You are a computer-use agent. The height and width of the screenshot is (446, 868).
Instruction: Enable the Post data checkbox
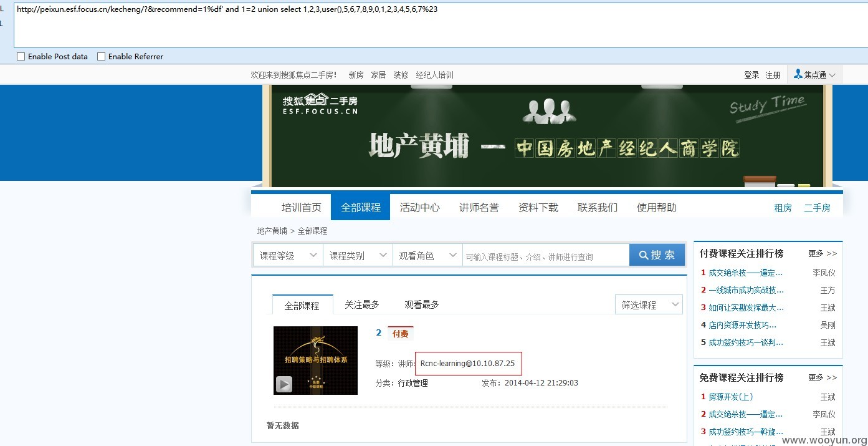[21, 57]
